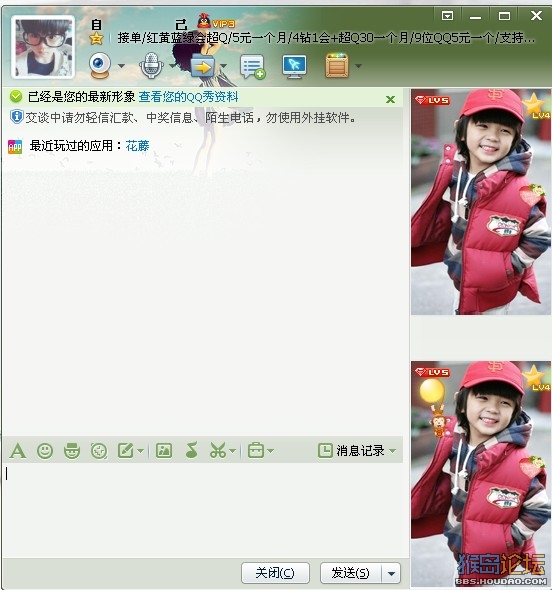Open the send file folder icon

point(203,66)
